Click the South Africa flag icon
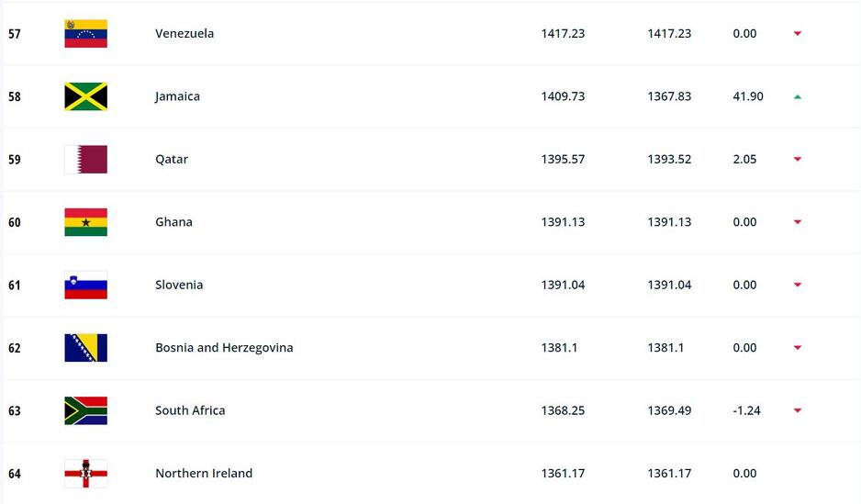 coord(85,411)
